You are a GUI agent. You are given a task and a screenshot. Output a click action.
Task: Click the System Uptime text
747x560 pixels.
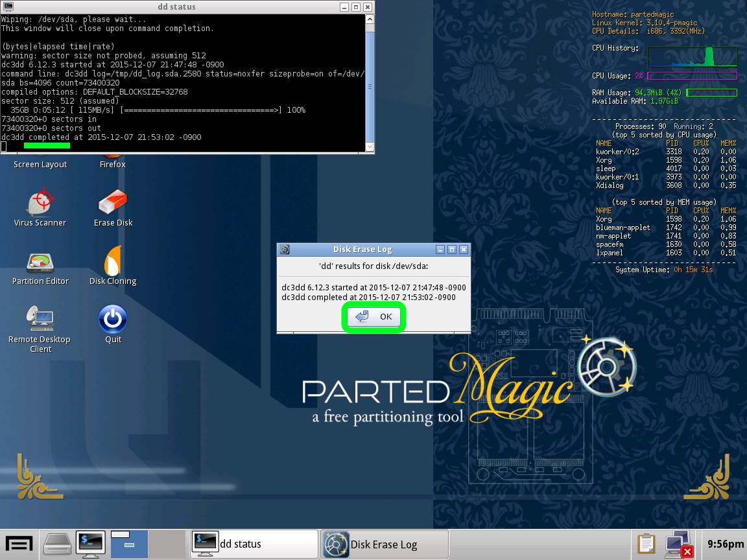(x=664, y=270)
